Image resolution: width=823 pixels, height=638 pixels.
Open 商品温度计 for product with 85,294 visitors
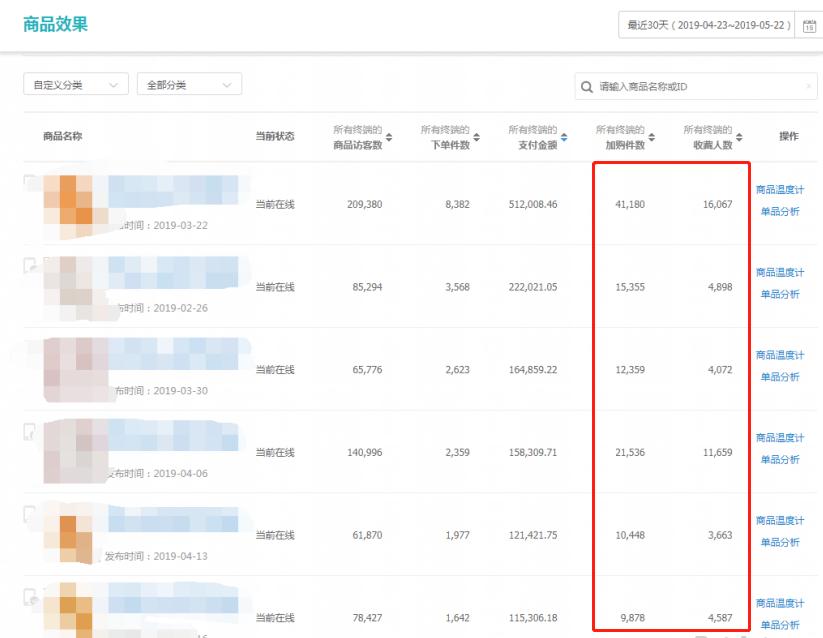pyautogui.click(x=780, y=272)
